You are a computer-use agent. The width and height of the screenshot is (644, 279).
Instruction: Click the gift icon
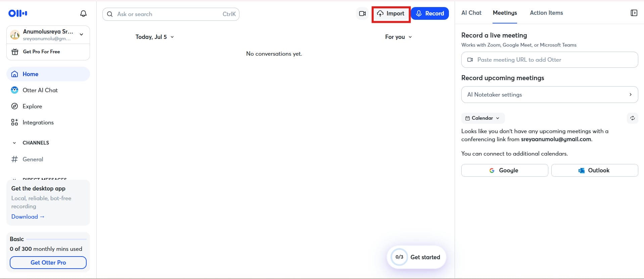click(x=15, y=52)
